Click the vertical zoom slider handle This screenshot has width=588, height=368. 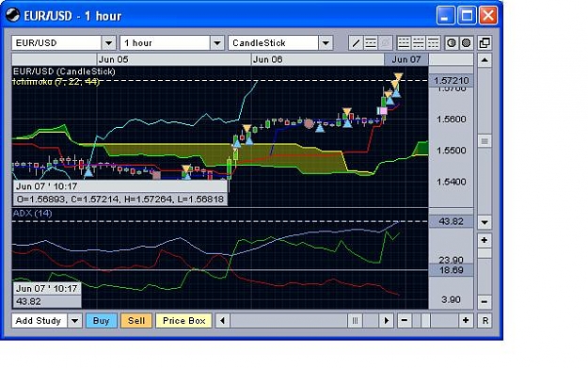pyautogui.click(x=485, y=253)
